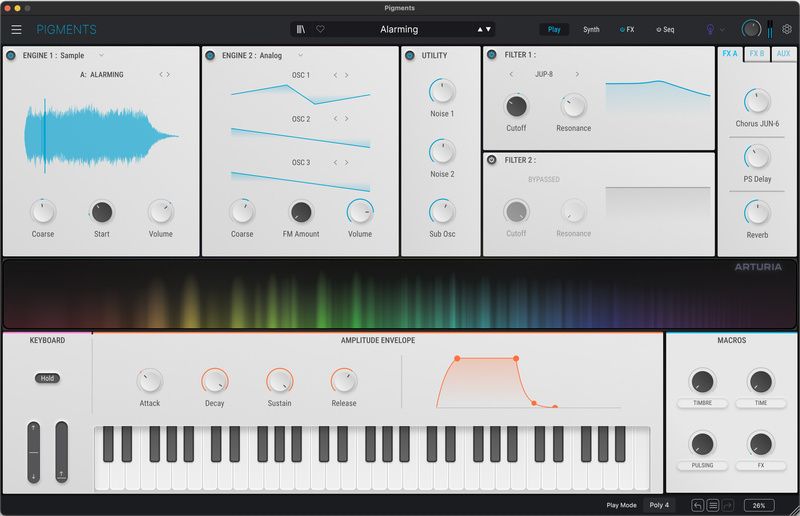Open the AUX tab

tap(784, 54)
